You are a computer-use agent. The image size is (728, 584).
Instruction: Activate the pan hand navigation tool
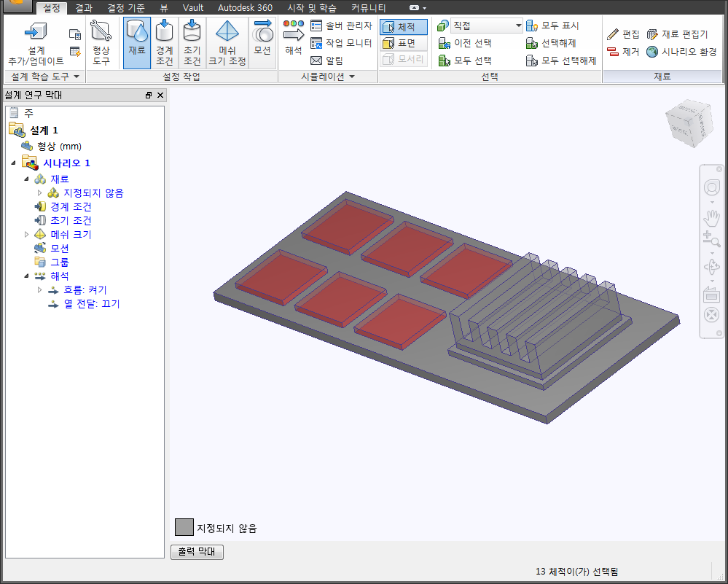click(711, 218)
